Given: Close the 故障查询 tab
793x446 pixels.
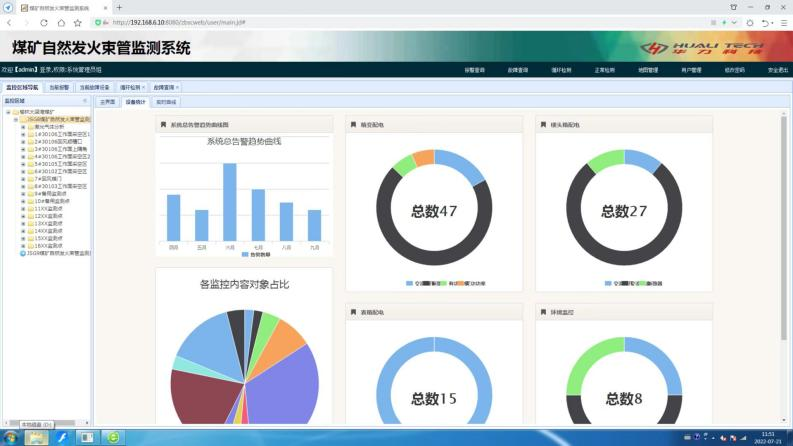Looking at the screenshot, I should (x=177, y=88).
